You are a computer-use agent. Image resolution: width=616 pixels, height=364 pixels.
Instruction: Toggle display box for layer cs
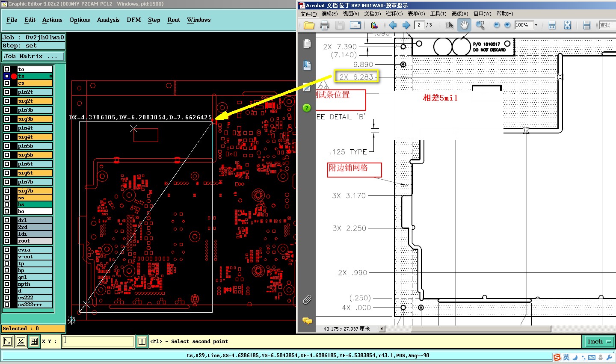pyautogui.click(x=7, y=83)
